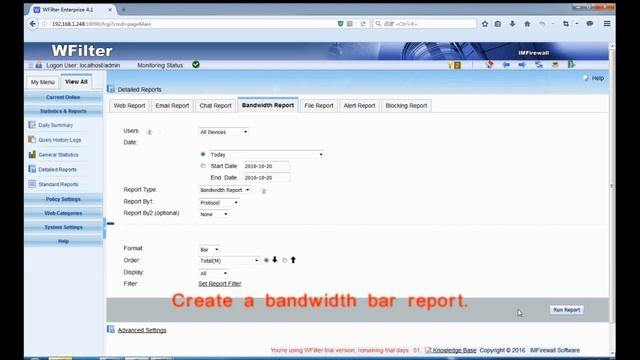Click the green Monitoring Status check icon
This screenshot has height=360, width=640.
(196, 64)
